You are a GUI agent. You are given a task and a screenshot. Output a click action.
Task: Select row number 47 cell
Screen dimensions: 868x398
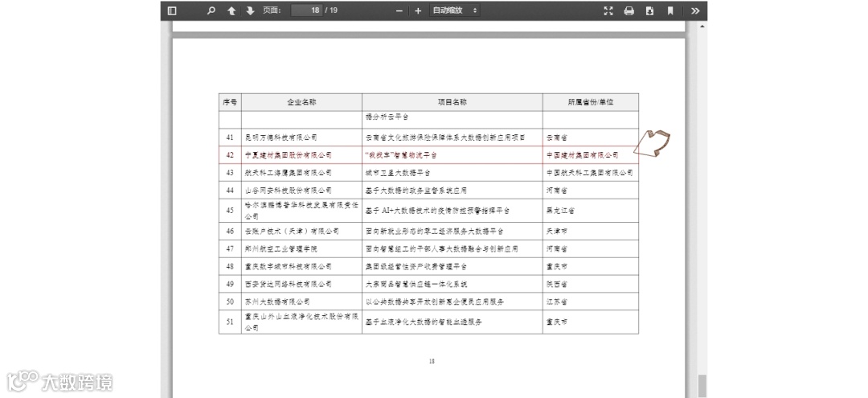pos(231,248)
